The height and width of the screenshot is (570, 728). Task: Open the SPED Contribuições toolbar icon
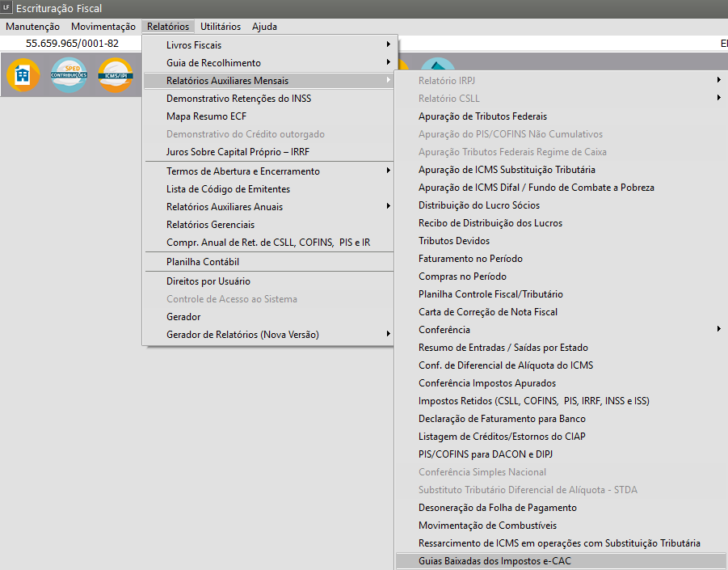tap(69, 75)
